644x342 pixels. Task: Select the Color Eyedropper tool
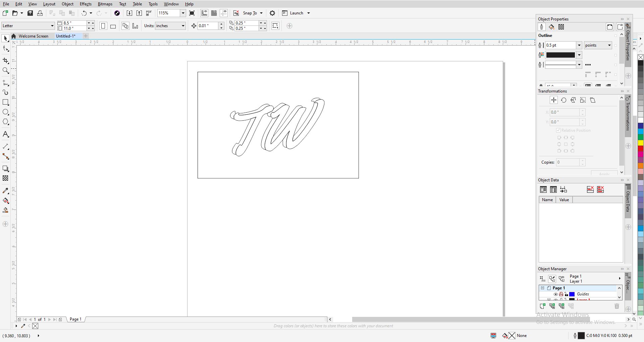click(5, 191)
